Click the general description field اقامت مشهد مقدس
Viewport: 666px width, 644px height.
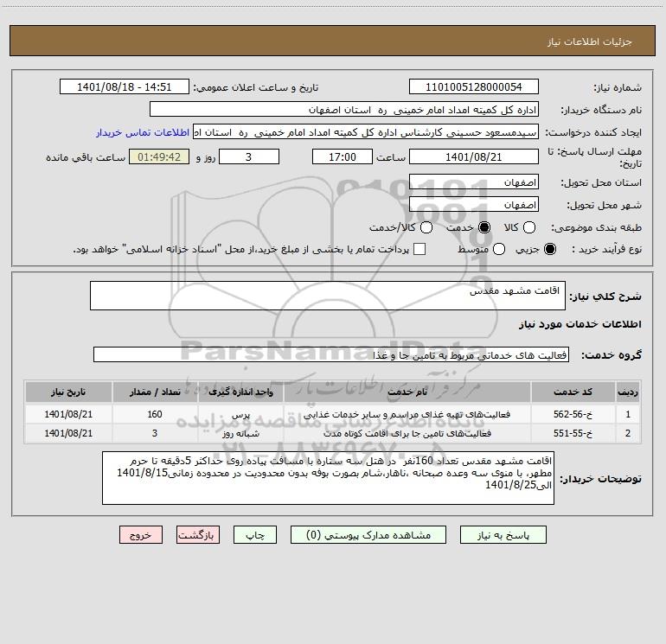[x=328, y=296]
